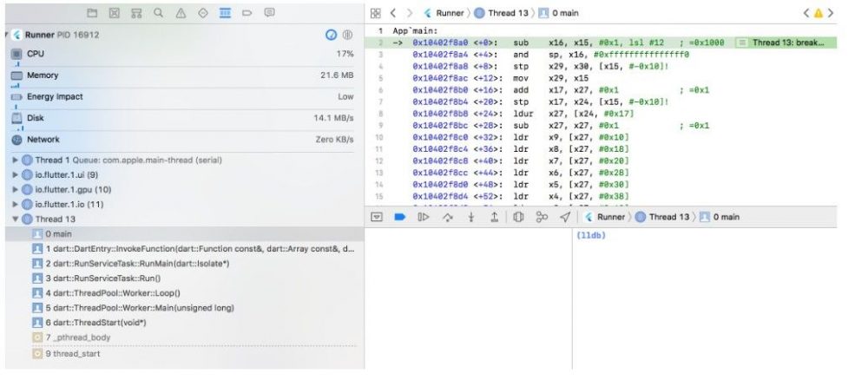This screenshot has width=868, height=380.
Task: Click the yellow warning issue icon
Action: 819,13
